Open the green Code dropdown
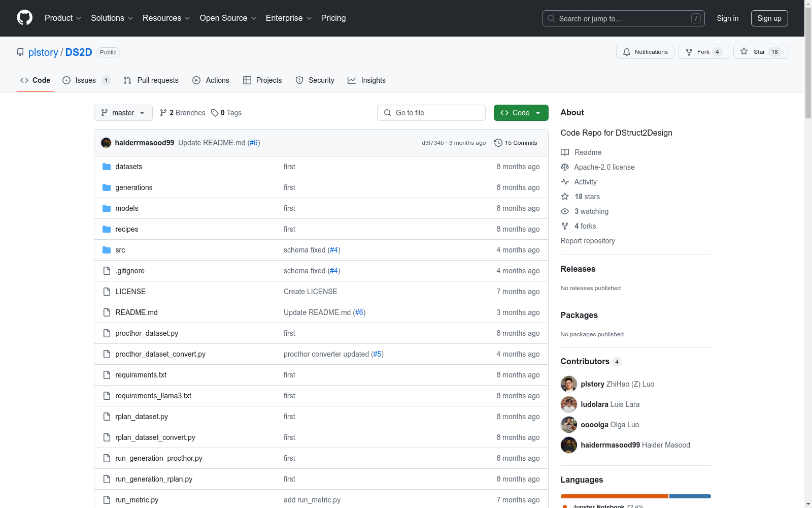Image resolution: width=812 pixels, height=508 pixels. tap(521, 113)
